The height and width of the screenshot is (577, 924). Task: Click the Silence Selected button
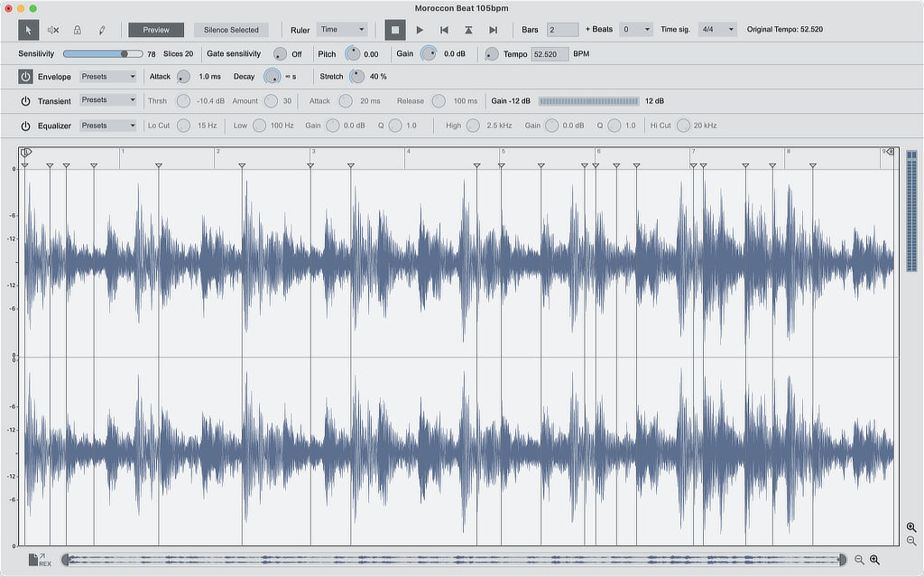click(231, 29)
